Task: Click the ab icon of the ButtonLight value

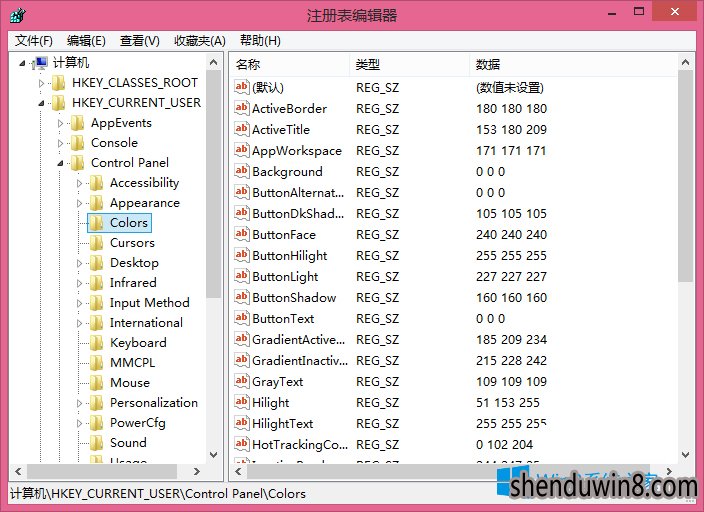Action: coord(242,276)
